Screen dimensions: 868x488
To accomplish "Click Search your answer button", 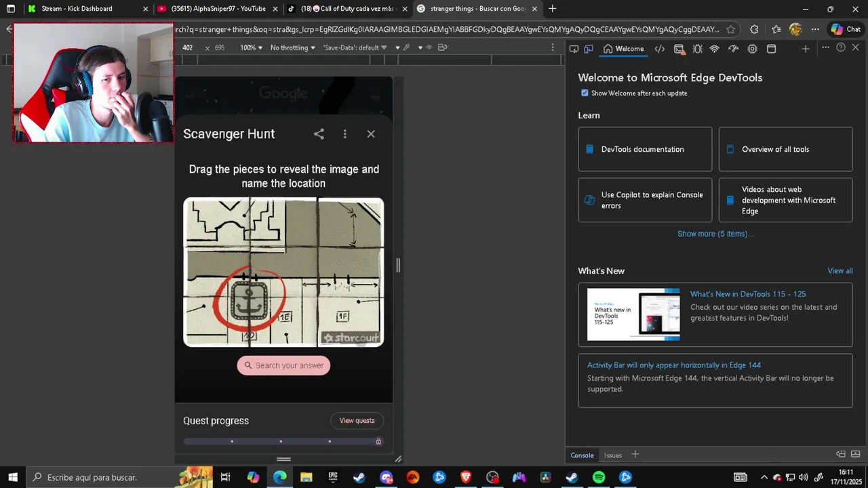I will tap(283, 365).
